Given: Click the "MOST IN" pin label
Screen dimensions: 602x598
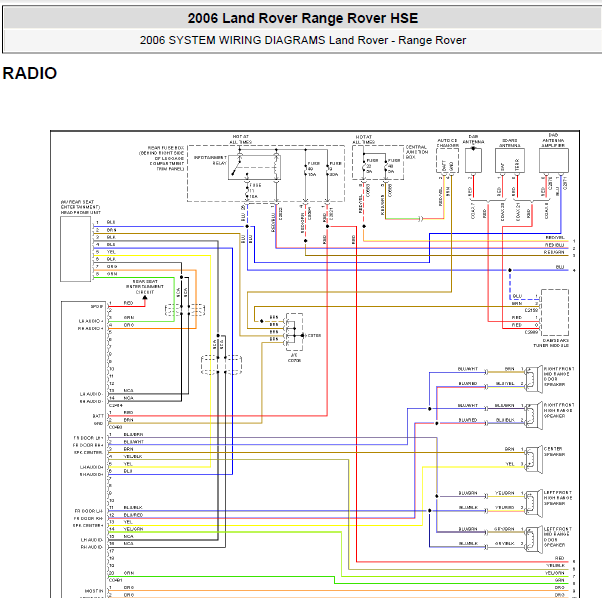Looking at the screenshot, I should (x=94, y=591).
